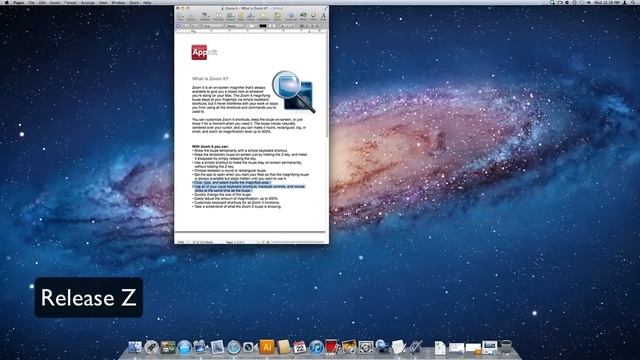The image size is (640, 360).
Task: Open the Trash in the Dock
Action: pos(506,347)
